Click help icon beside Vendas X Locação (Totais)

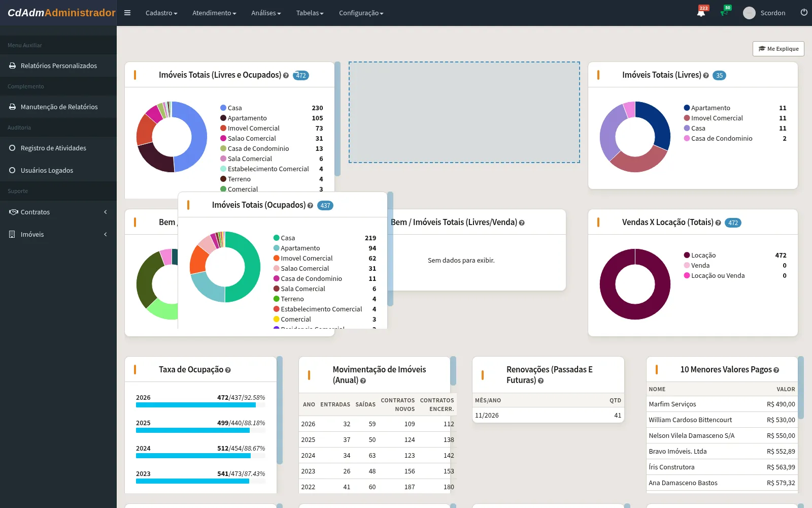[x=718, y=223]
